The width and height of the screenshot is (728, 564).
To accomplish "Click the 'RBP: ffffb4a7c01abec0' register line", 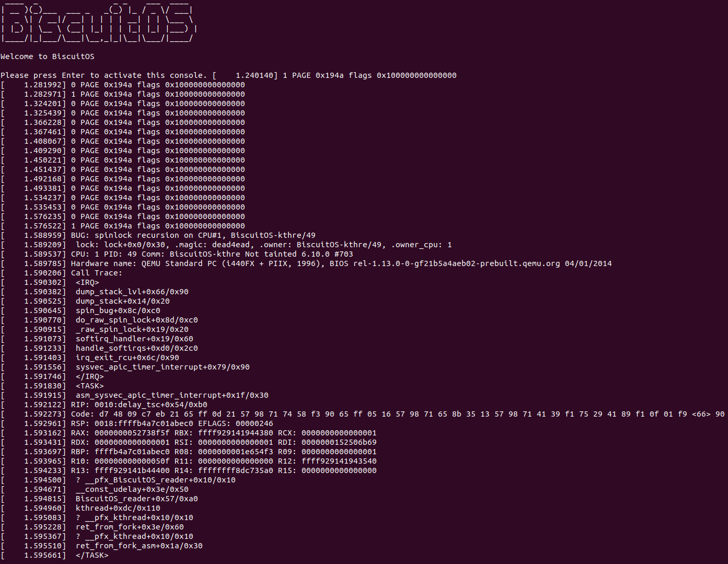I will pyautogui.click(x=189, y=452).
